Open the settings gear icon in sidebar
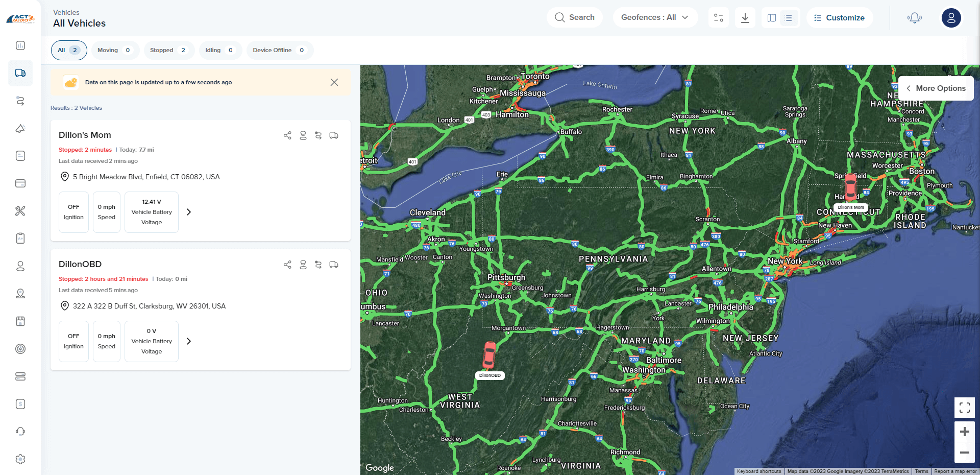The height and width of the screenshot is (475, 980). point(20,459)
